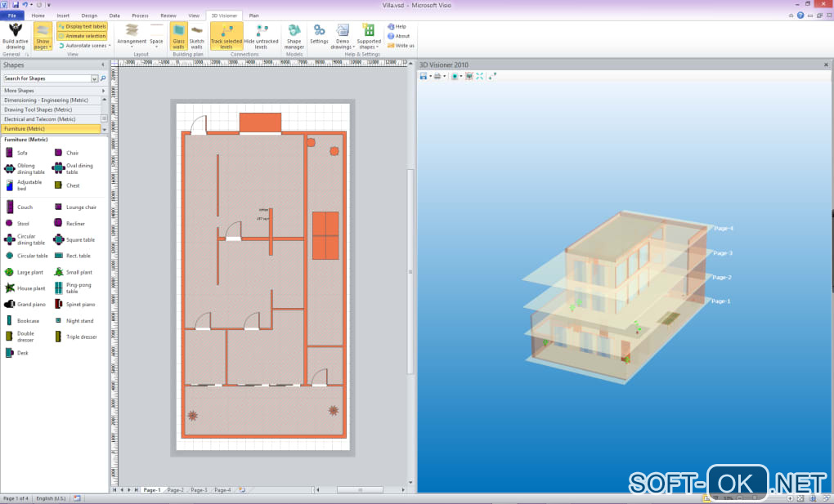
Task: Click Hide untracked levels icon
Action: (x=261, y=31)
